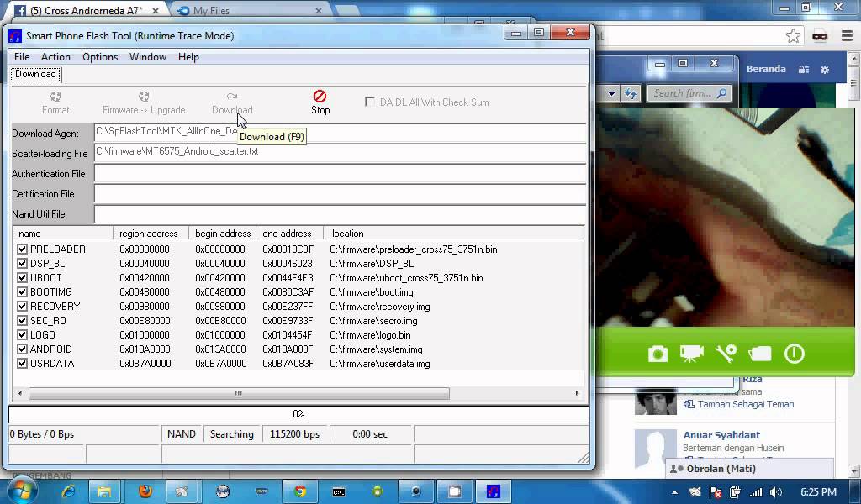The image size is (861, 504).
Task: Click the Scatter-loading File path field
Action: pos(341,153)
